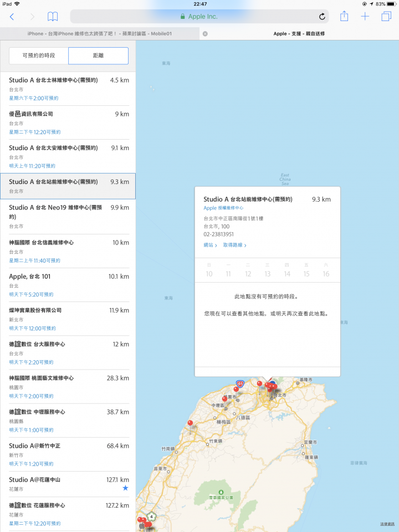Tap the Safari back arrow
The height and width of the screenshot is (532, 399).
pos(12,17)
